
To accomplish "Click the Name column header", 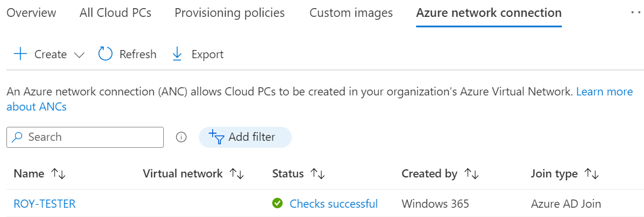I will [29, 174].
